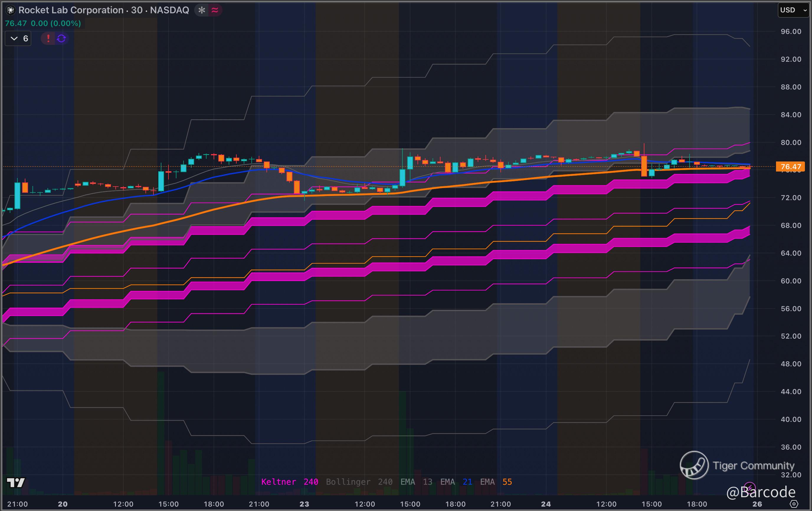812x511 pixels.
Task: Click the Bollinger 240 legend label
Action: [359, 482]
